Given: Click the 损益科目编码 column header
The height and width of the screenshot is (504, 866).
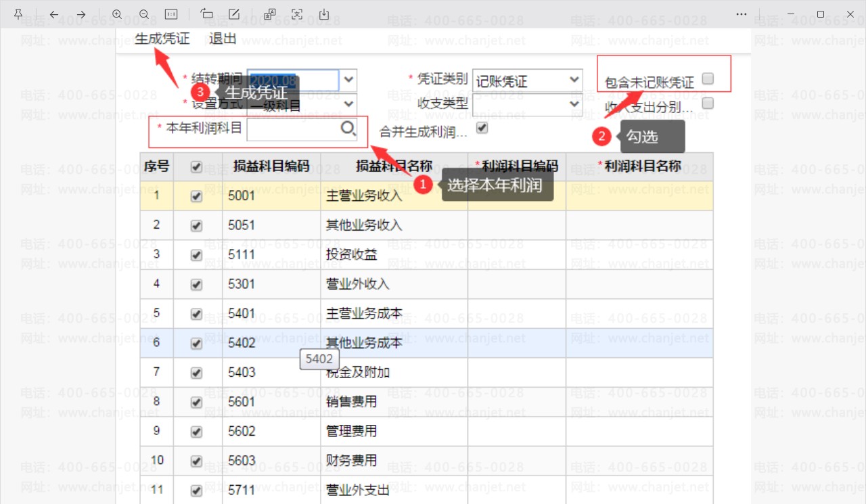Looking at the screenshot, I should point(271,166).
